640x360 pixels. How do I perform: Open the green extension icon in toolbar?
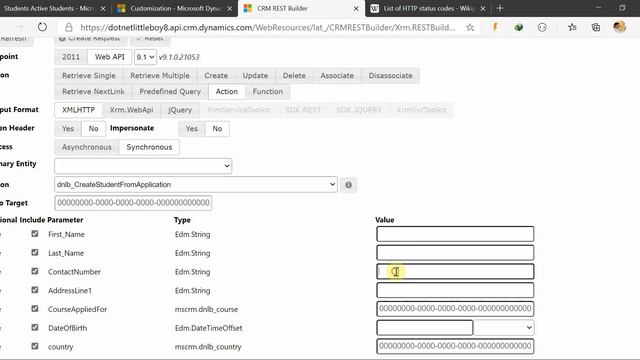pos(519,27)
